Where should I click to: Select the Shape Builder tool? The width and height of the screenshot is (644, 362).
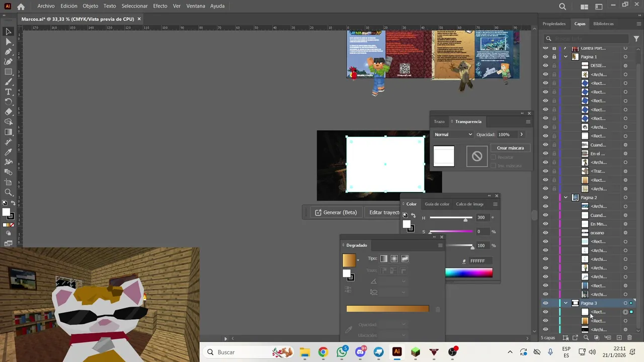[9, 122]
